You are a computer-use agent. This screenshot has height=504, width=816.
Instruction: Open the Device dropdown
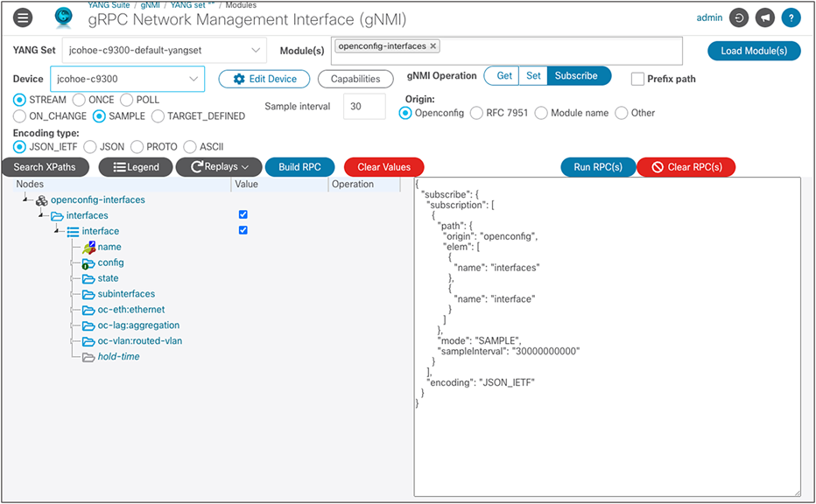[128, 79]
